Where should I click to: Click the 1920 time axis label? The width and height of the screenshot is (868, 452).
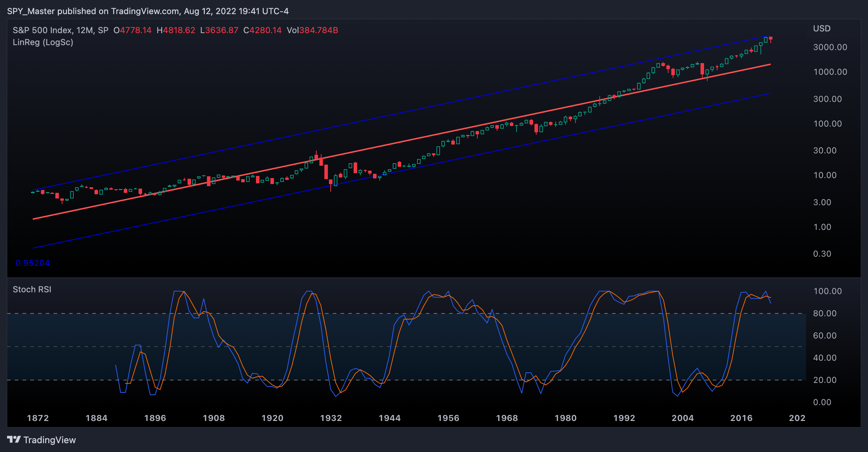point(273,418)
